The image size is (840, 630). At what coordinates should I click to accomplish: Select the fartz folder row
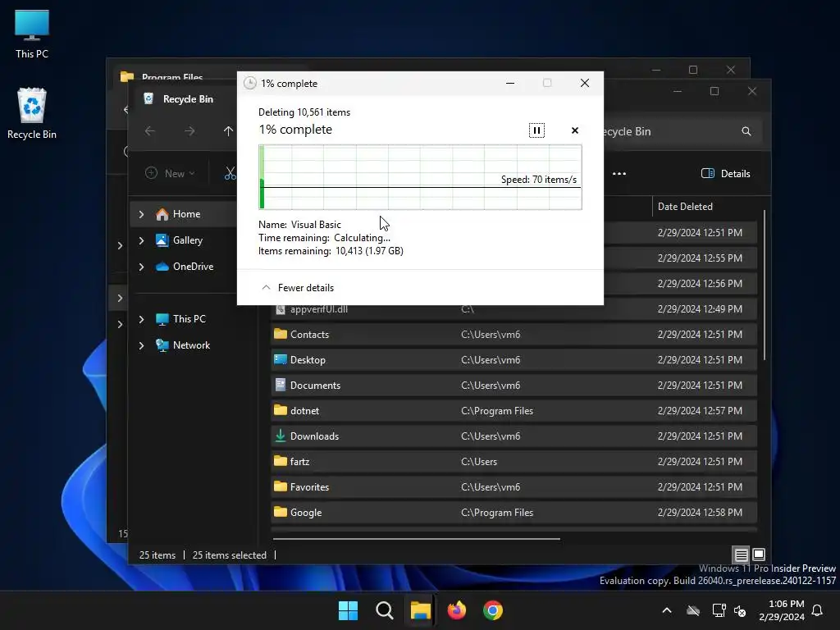click(514, 461)
